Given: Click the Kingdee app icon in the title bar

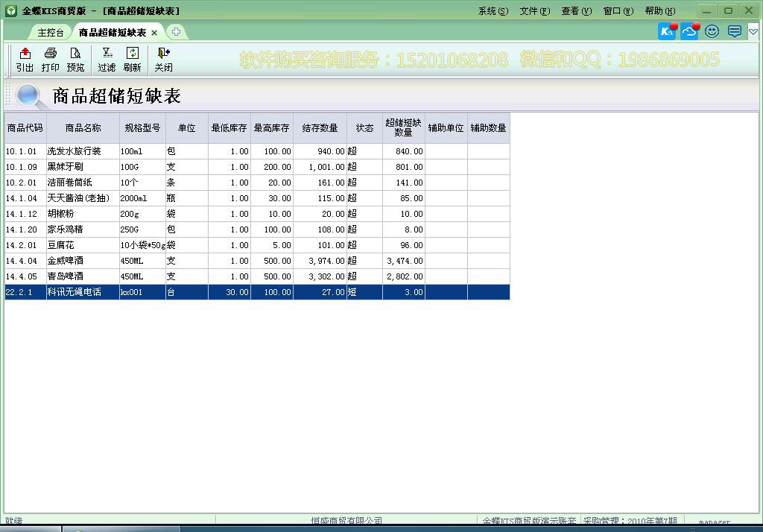Looking at the screenshot, I should (x=10, y=10).
